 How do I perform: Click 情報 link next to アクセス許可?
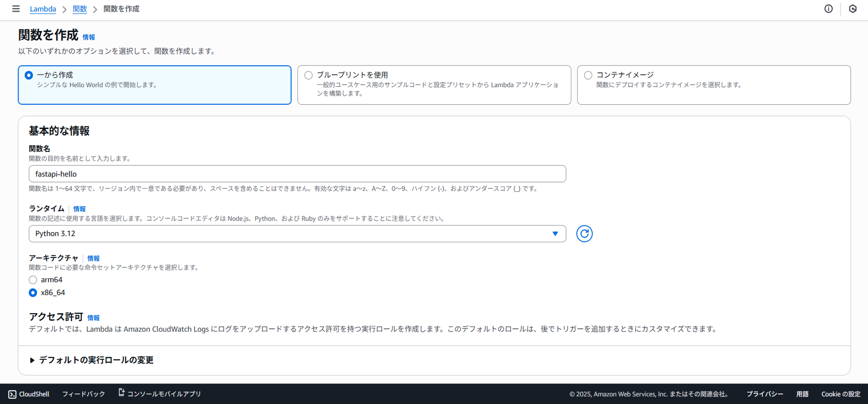[93, 318]
